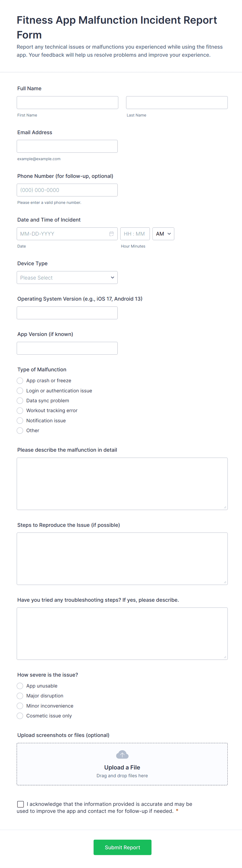Select App unusable severity
The height and width of the screenshot is (868, 242).
(x=20, y=686)
